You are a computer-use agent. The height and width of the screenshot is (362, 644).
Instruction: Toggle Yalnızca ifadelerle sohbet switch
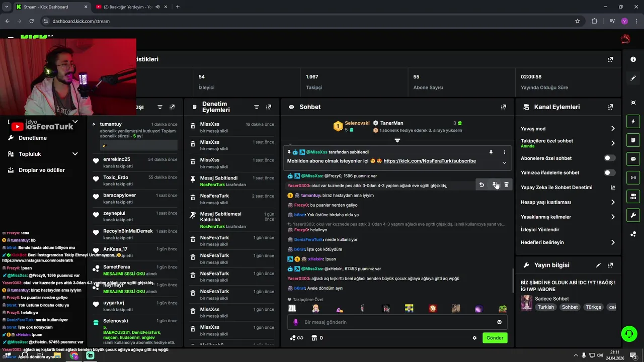click(609, 172)
